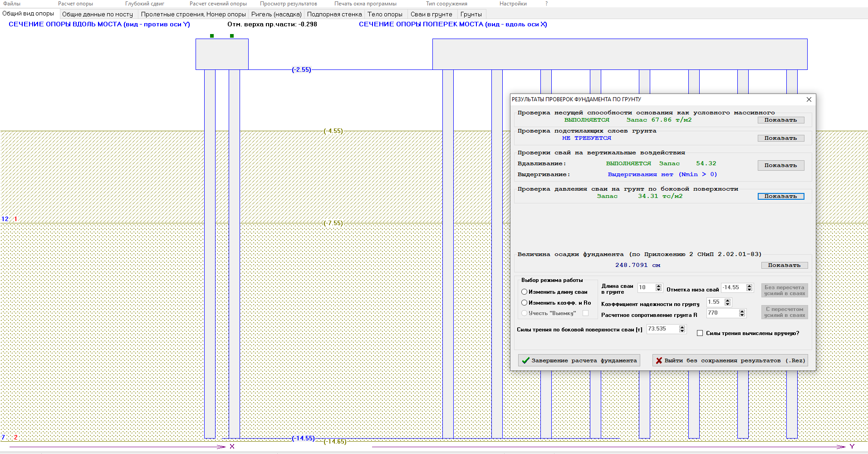The width and height of the screenshot is (868, 454).
Task: Switch to 'Тело опоры' tab
Action: click(385, 14)
